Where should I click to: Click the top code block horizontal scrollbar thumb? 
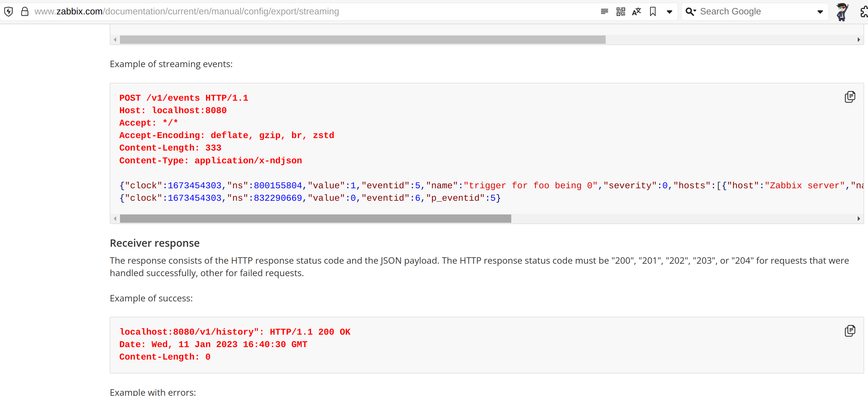pyautogui.click(x=362, y=40)
